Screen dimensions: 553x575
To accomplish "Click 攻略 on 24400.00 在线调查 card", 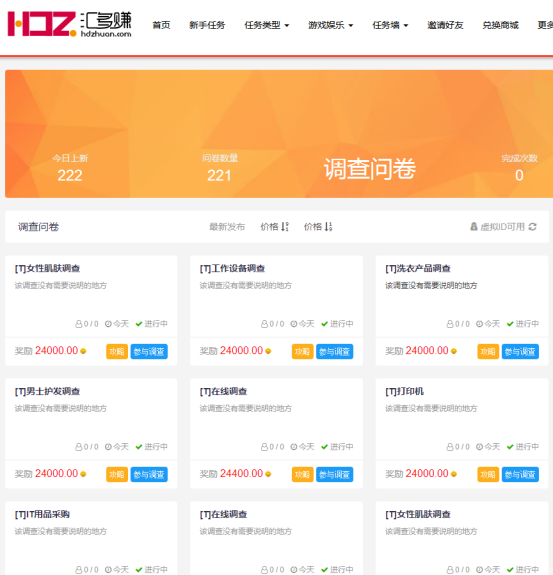I will coord(302,474).
